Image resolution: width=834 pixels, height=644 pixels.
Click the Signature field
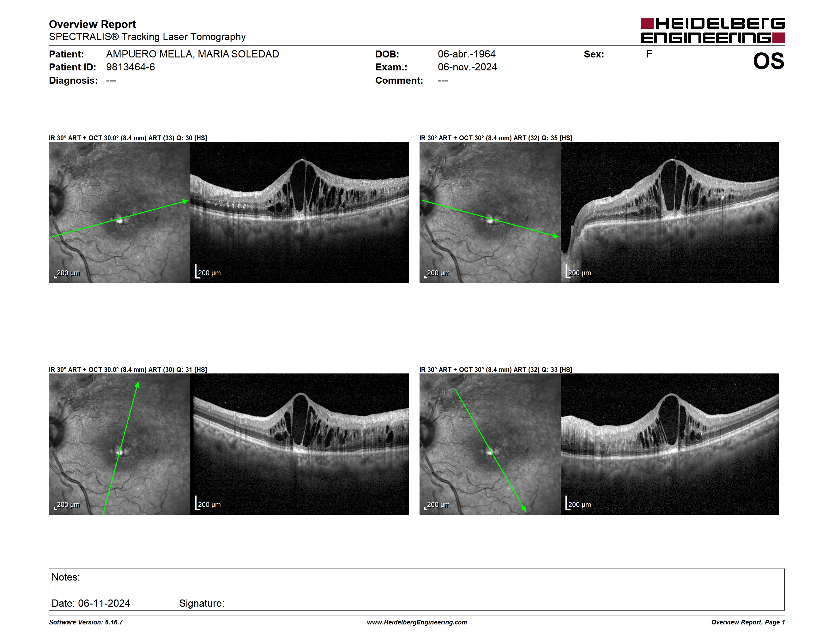click(x=202, y=603)
